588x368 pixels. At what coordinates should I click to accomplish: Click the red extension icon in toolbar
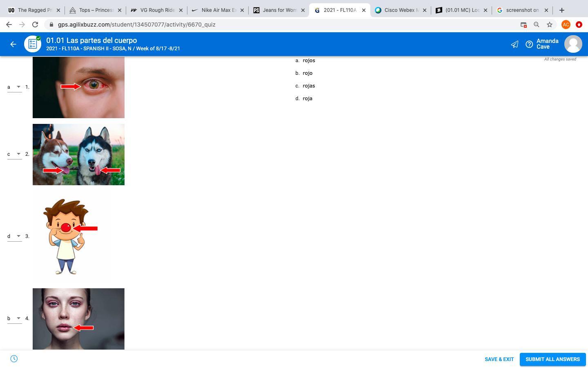click(579, 25)
